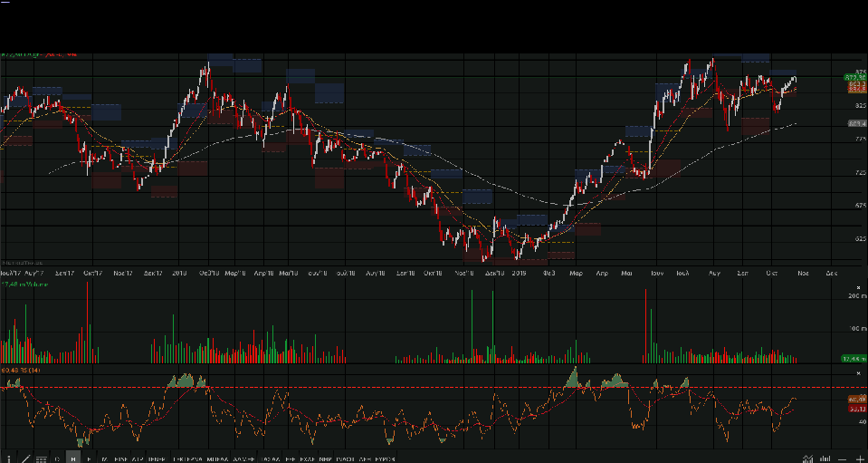Click the 2018 label on time axis
This screenshot has width=868, height=463.
pyautogui.click(x=179, y=272)
